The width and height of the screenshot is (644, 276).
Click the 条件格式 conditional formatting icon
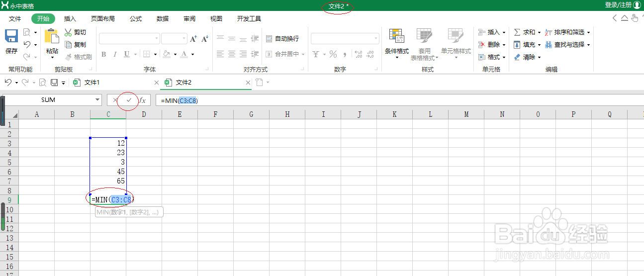[x=396, y=36]
